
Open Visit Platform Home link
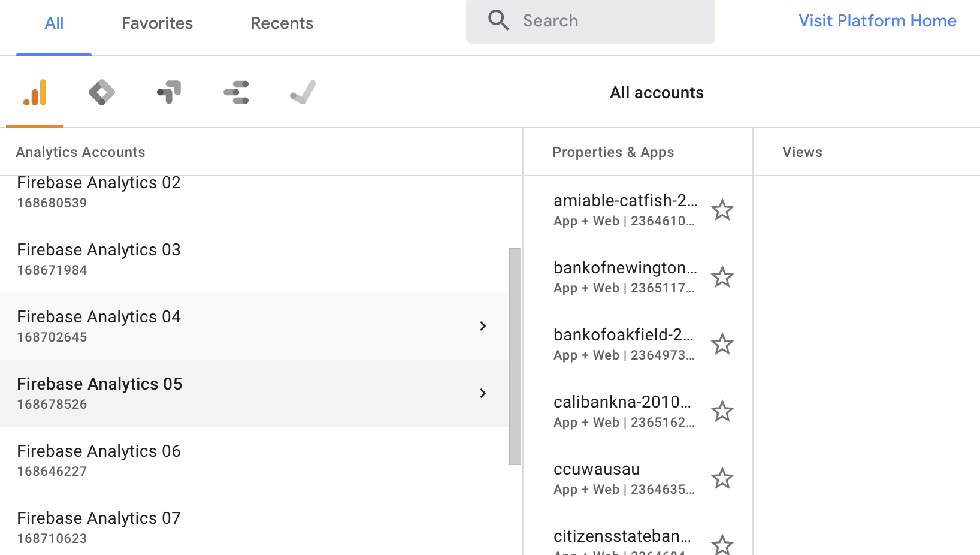click(x=877, y=20)
